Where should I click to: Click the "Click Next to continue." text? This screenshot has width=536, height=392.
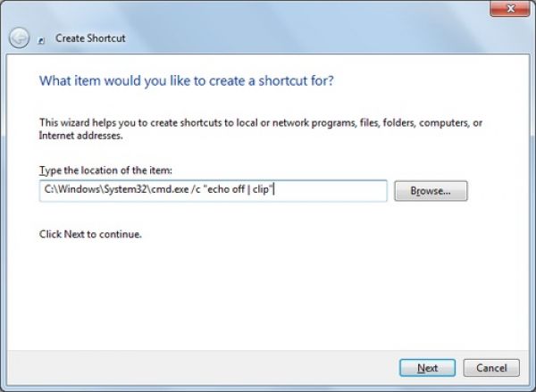pos(91,235)
